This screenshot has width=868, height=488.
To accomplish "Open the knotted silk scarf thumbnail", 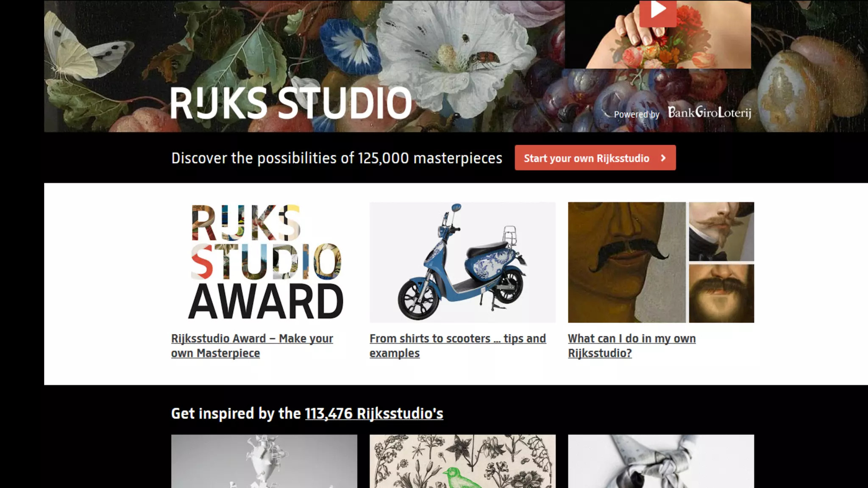I will coord(661,461).
